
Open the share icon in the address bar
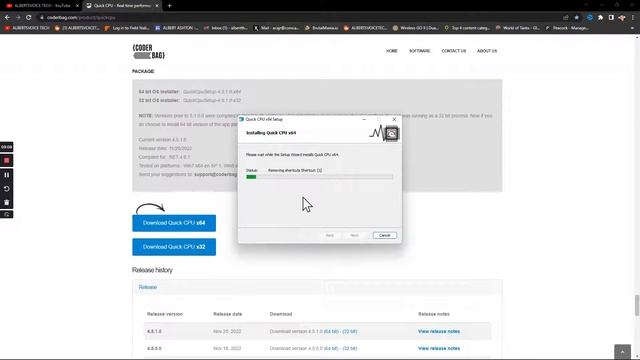[566, 18]
